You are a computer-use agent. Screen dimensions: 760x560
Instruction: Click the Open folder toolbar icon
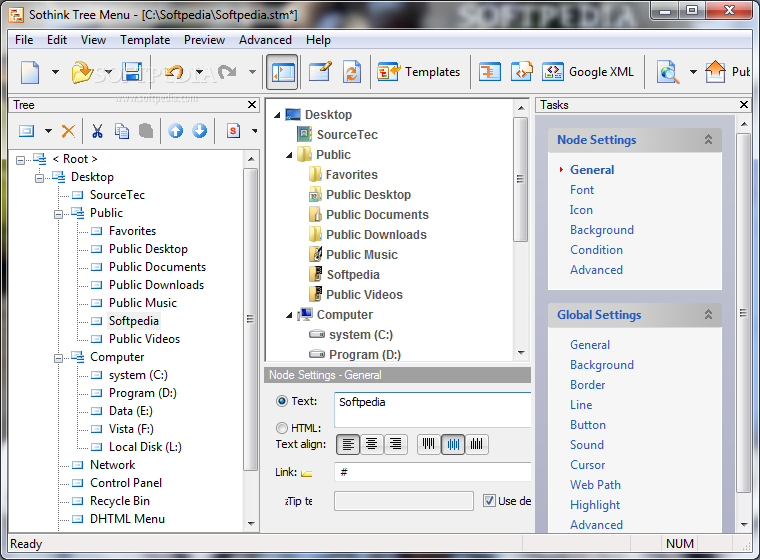pos(82,72)
